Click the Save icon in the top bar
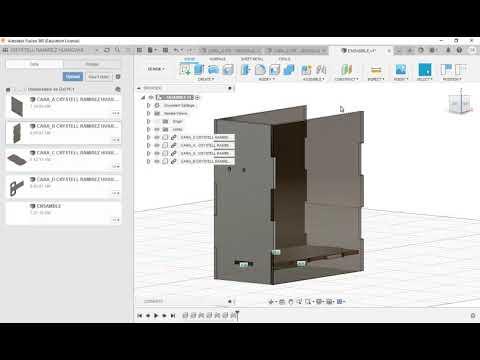This screenshot has height=360, width=480. (x=165, y=50)
